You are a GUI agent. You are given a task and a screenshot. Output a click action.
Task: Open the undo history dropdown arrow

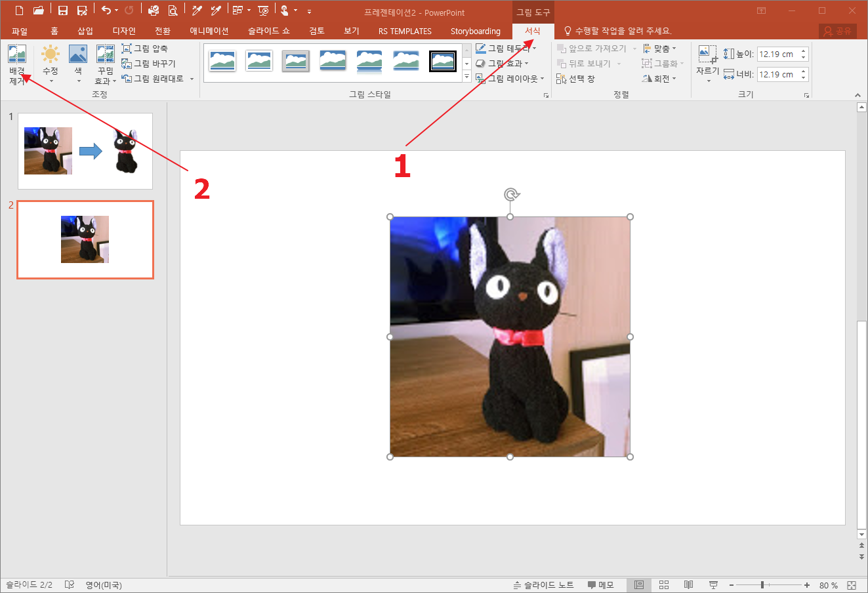pyautogui.click(x=116, y=10)
